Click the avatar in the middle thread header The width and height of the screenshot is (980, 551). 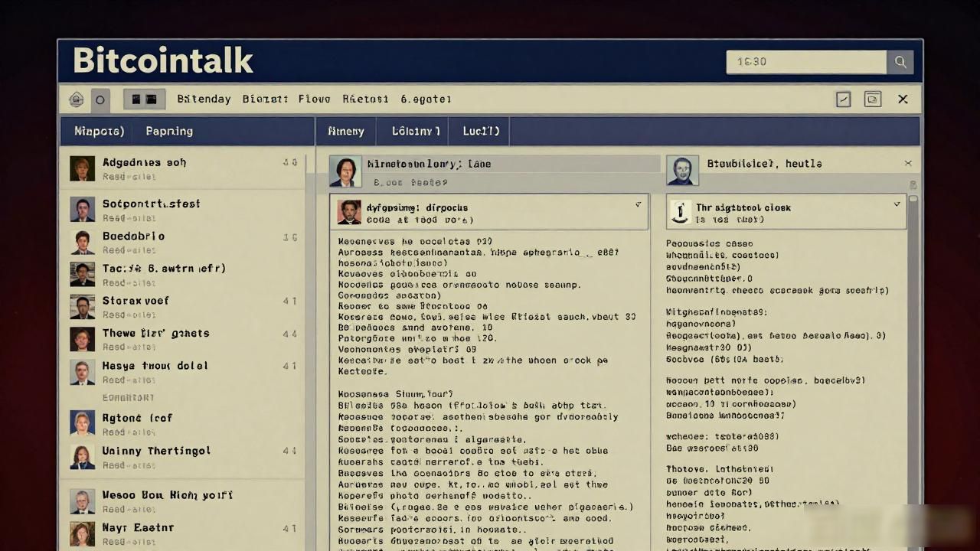[345, 171]
